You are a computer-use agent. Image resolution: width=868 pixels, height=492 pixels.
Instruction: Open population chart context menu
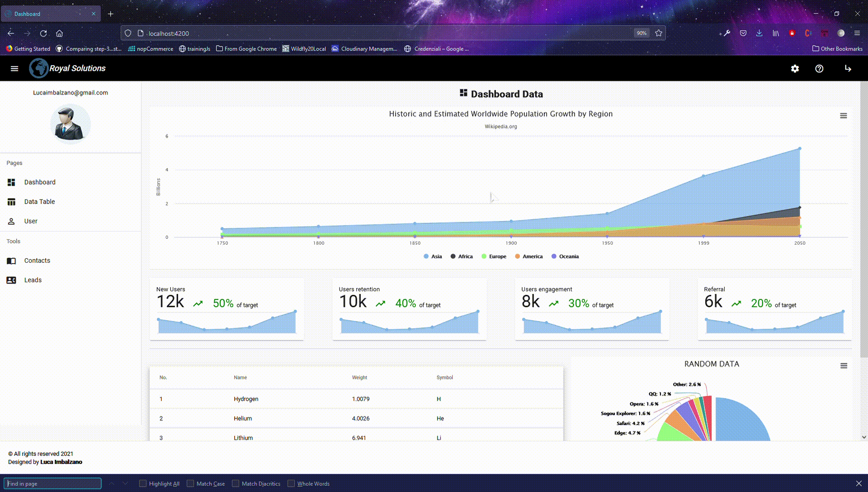843,116
